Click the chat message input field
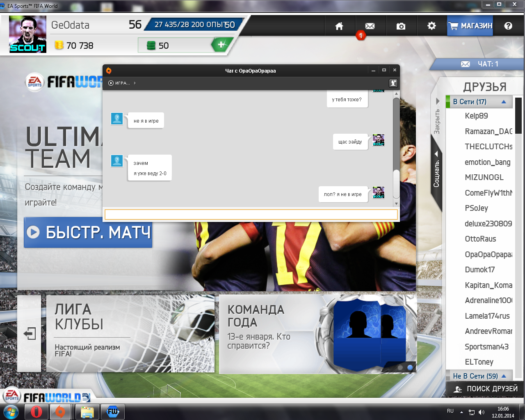Screen dimensions: 525x420 (251, 215)
